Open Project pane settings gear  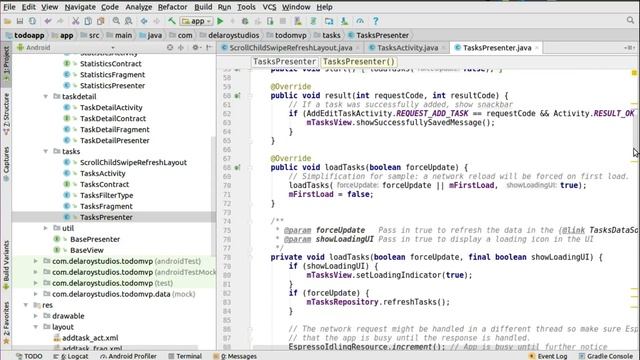pyautogui.click(x=196, y=48)
